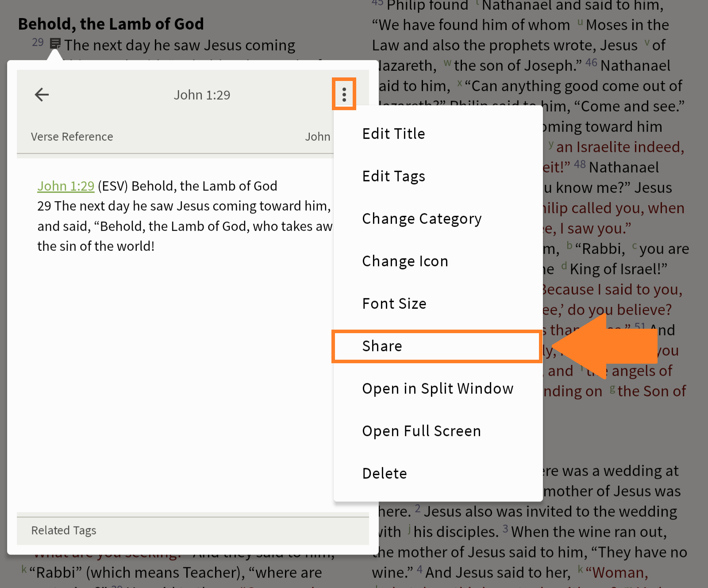Delete the note via menu
The width and height of the screenshot is (708, 588).
[384, 473]
